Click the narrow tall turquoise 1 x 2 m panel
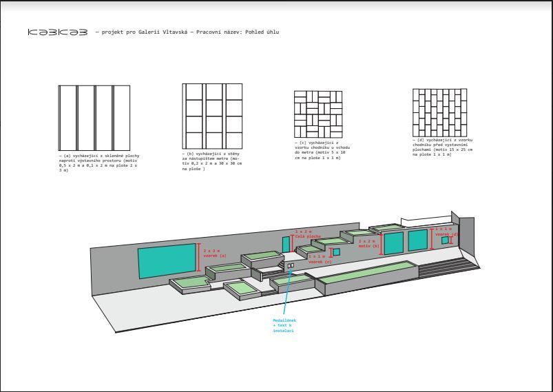Screen dimensions: 553x392 (x=286, y=245)
